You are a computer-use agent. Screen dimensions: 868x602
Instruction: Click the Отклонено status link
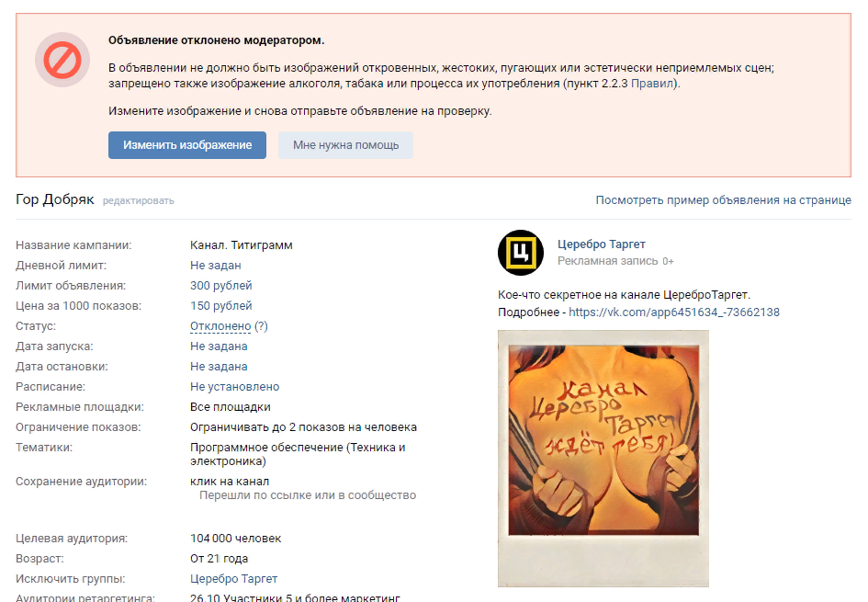pos(220,326)
